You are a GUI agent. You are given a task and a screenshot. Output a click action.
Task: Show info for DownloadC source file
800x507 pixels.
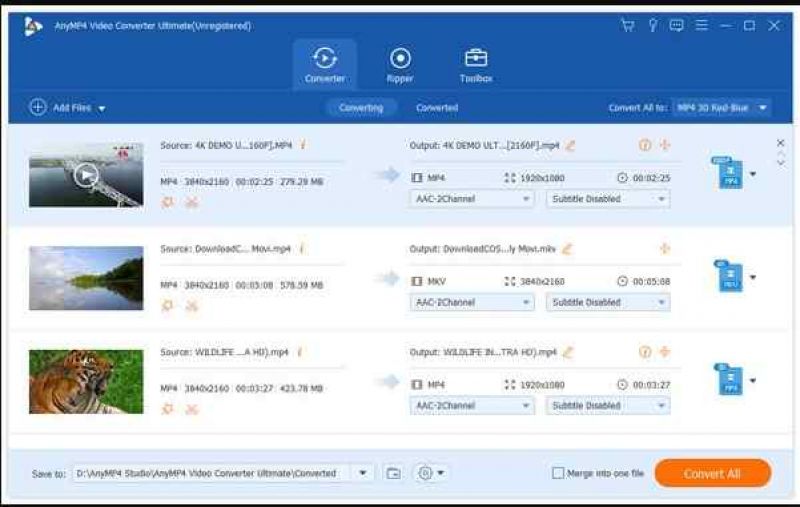click(302, 248)
